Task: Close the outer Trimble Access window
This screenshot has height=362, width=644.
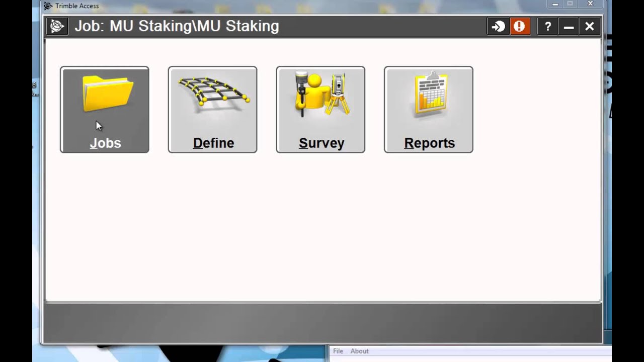Action: click(591, 4)
